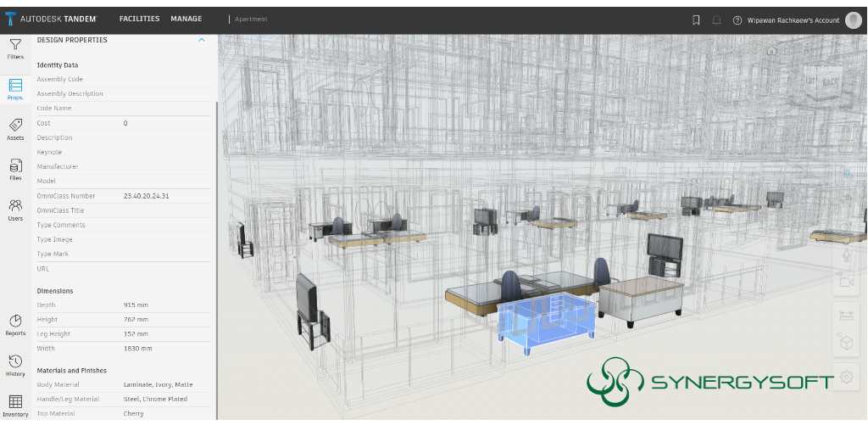Open the FACILITIES menu
The width and height of the screenshot is (868, 425).
tap(140, 19)
